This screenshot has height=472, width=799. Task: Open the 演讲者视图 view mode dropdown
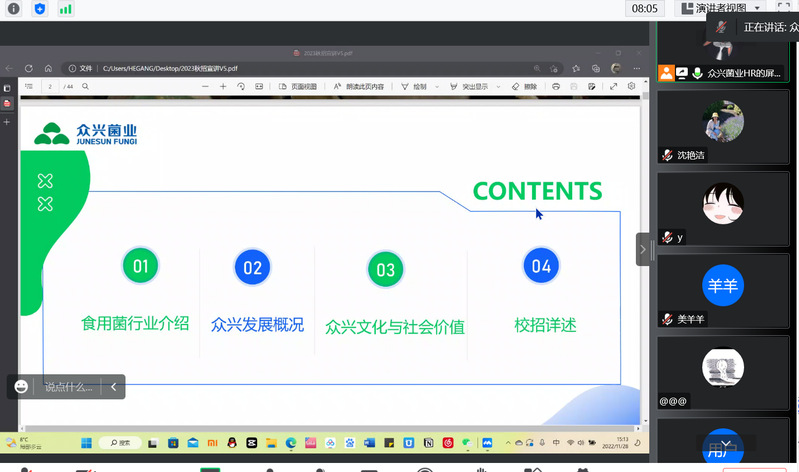click(x=722, y=8)
